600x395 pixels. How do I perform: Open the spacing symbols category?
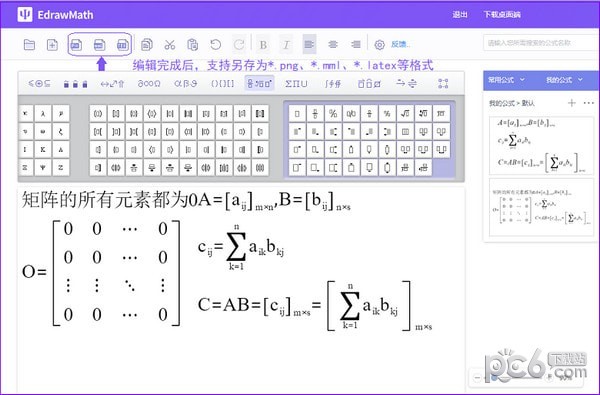click(75, 83)
